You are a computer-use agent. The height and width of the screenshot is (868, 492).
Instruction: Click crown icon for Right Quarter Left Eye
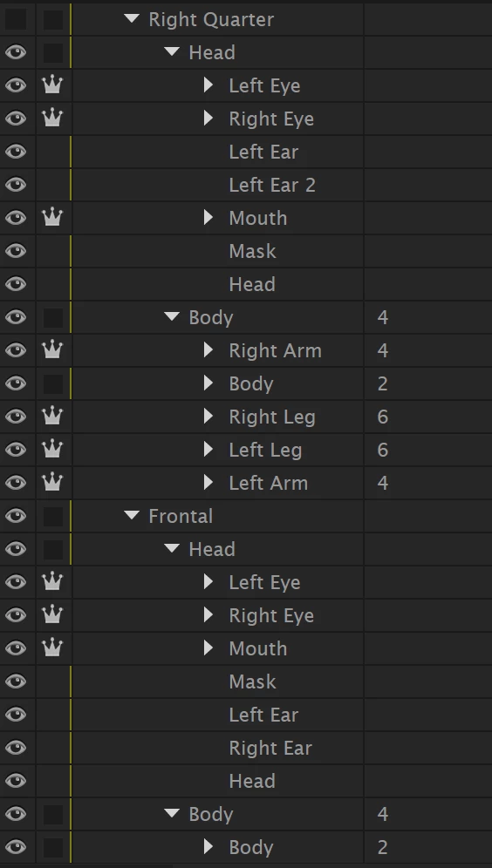click(52, 85)
